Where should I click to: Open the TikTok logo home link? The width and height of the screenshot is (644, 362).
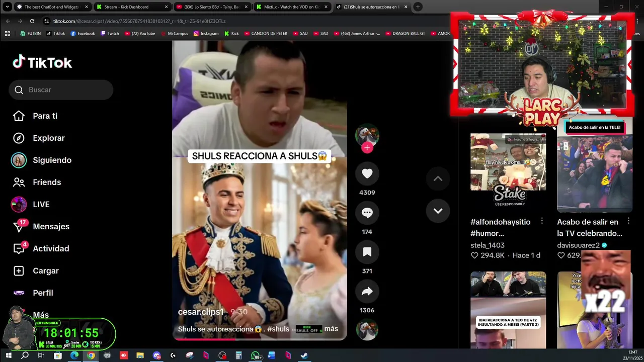[42, 62]
